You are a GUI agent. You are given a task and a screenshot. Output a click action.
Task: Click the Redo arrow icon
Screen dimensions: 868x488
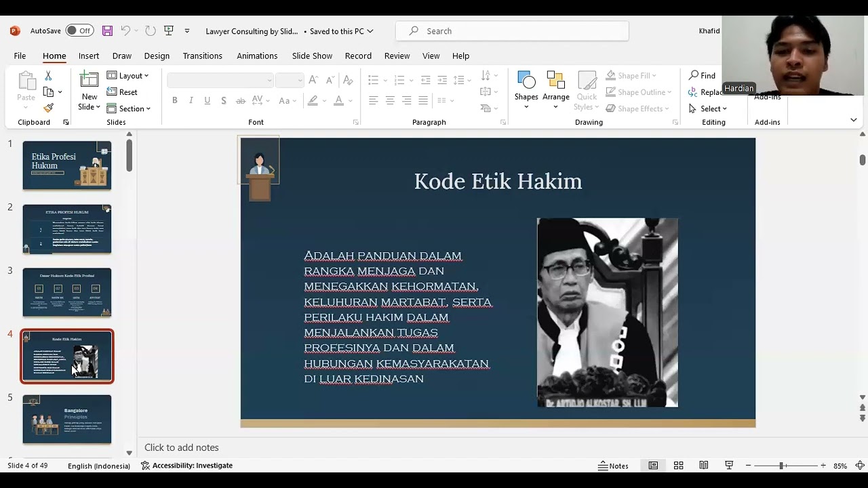150,31
